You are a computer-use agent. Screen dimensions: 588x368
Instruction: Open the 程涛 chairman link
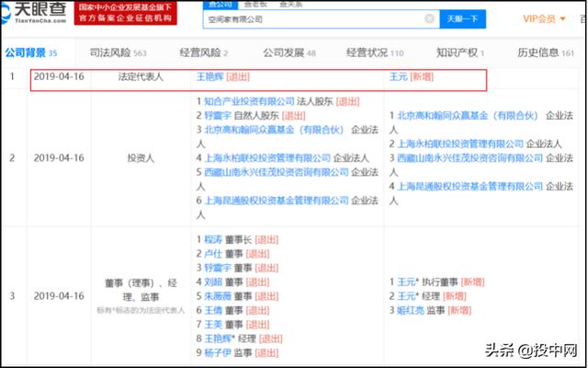click(x=216, y=241)
